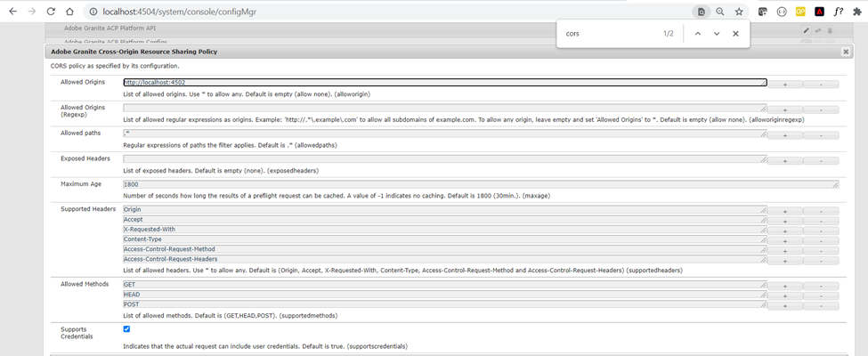Add an Allowed Origins (Regexp) entry
Viewport: 868px width, 356px height.
point(785,109)
